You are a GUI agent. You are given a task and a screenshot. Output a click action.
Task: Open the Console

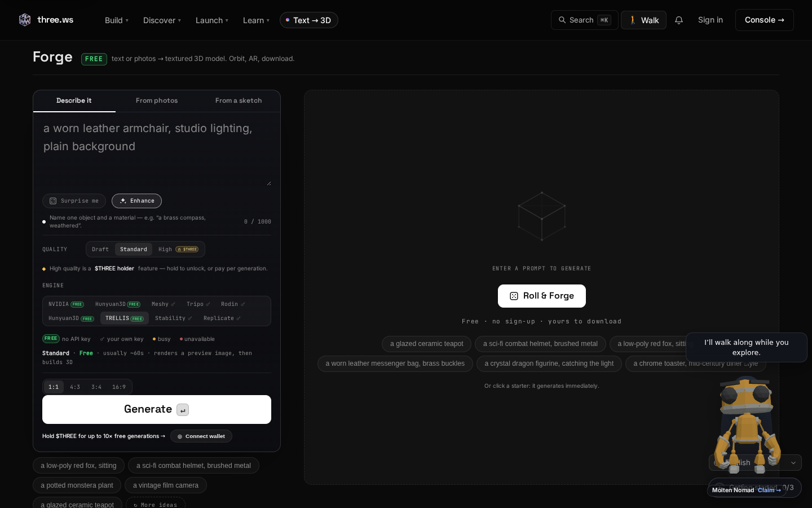765,20
